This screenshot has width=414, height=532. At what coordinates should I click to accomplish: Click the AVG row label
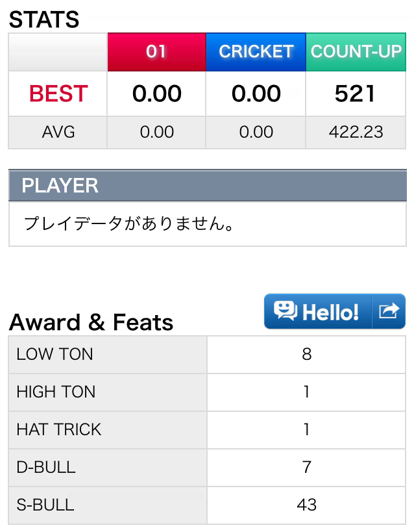click(x=58, y=132)
